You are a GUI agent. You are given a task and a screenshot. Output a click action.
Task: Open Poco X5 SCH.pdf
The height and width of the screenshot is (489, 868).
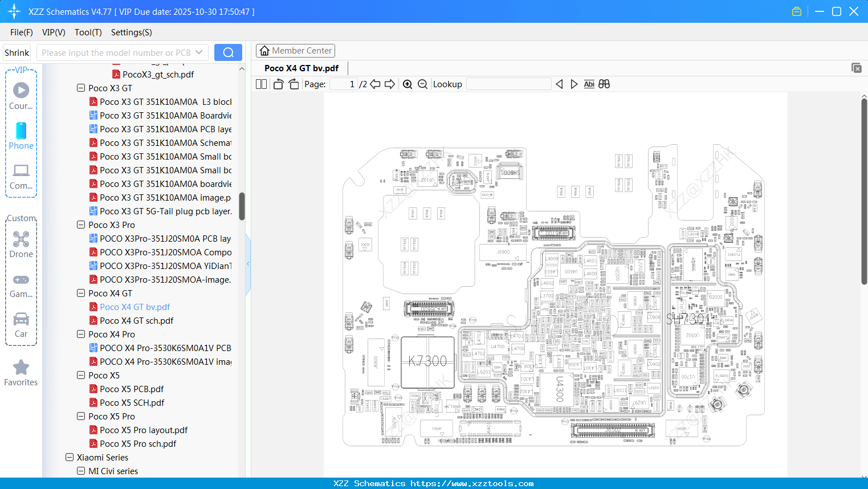(132, 403)
